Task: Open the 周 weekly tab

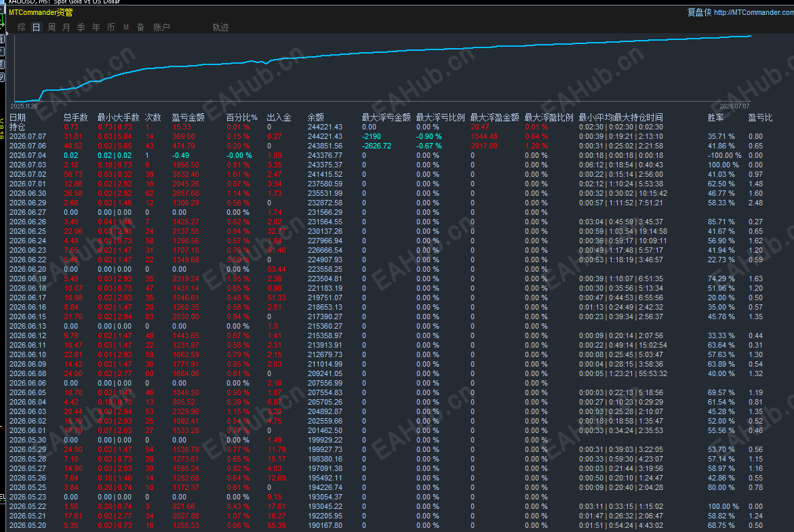Action: tap(52, 27)
